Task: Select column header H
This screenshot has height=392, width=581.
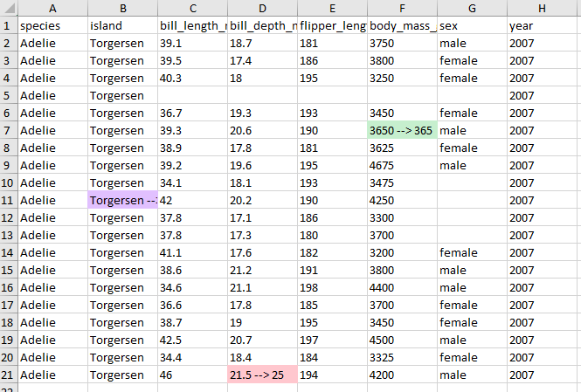Action: (x=542, y=8)
